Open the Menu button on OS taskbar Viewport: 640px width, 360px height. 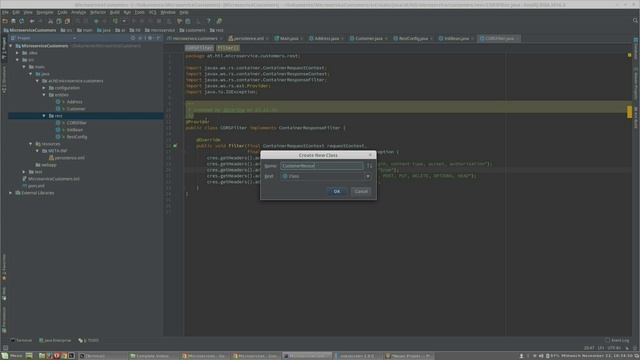pyautogui.click(x=13, y=356)
